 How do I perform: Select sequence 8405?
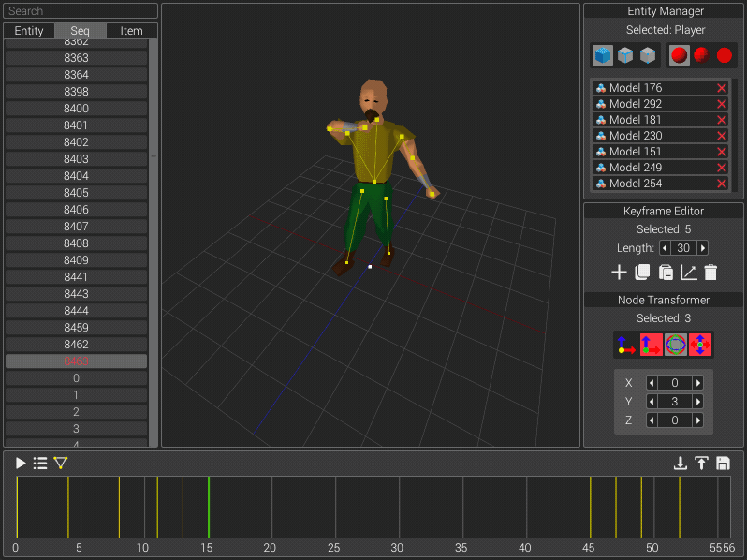(x=76, y=193)
